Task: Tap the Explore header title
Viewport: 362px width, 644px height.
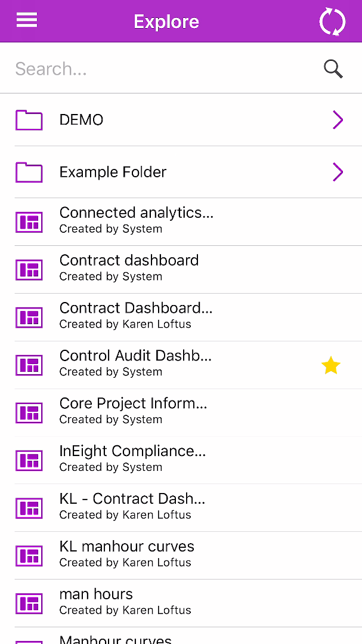Action: [x=166, y=22]
